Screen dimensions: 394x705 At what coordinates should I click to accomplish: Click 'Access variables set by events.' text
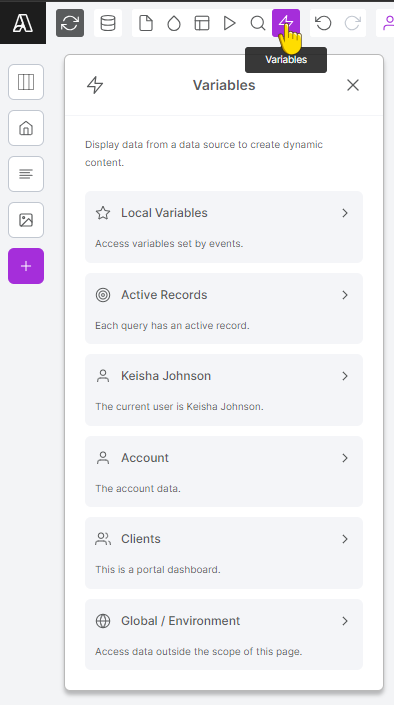click(x=169, y=244)
